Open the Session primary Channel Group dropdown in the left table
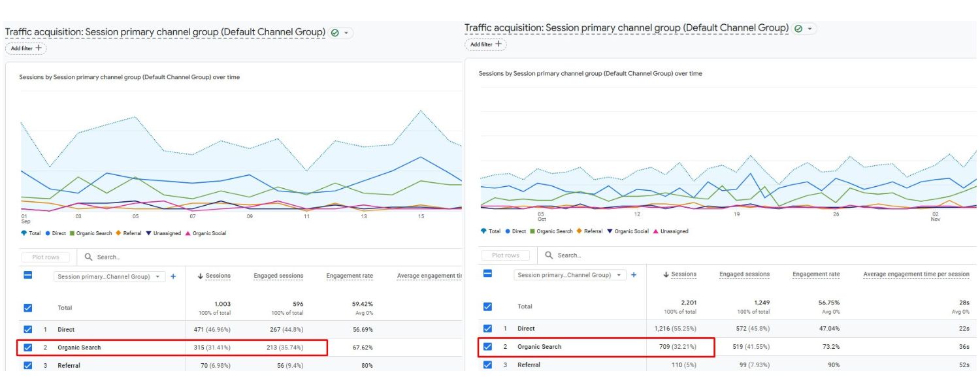The image size is (980, 392). (109, 276)
